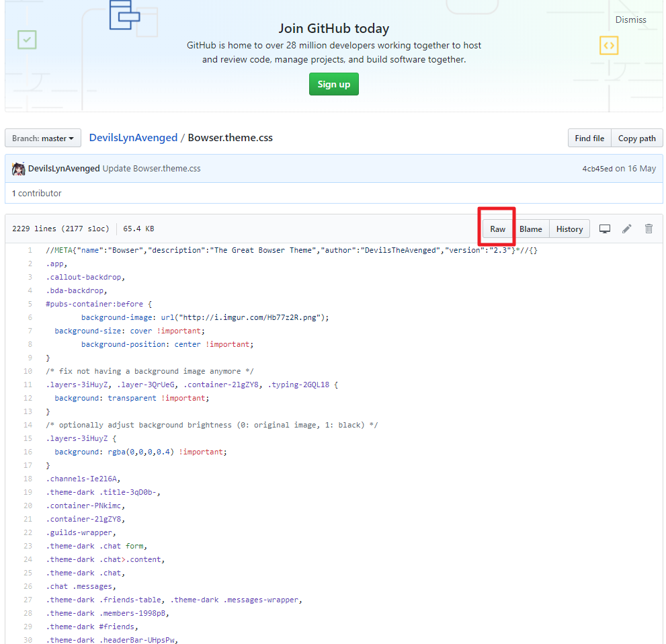Open the branch selector showing master
Image resolution: width=666 pixels, height=644 pixels.
(42, 138)
